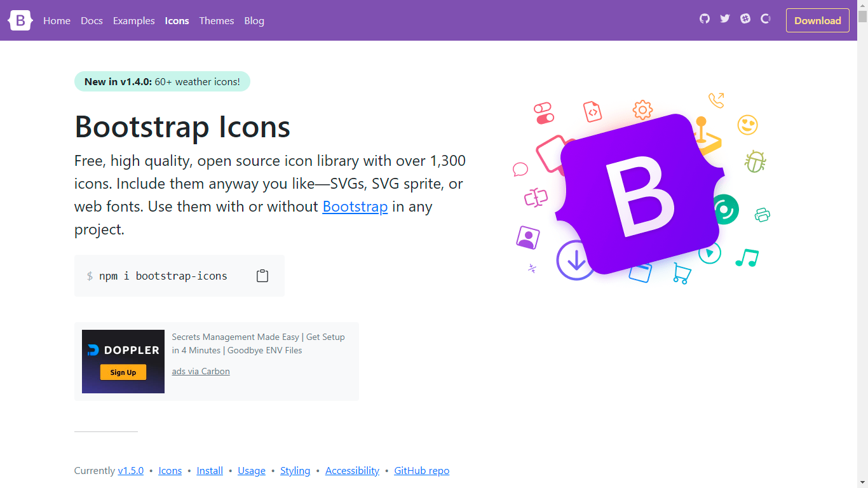Open the Twitter bird icon
This screenshot has width=868, height=488.
725,19
